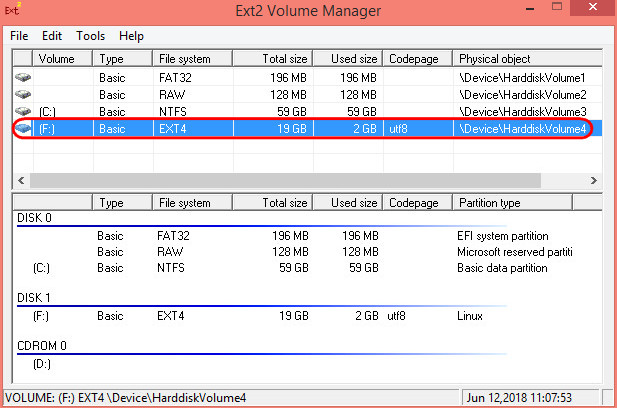Select the (C:) volume label in upper list
The image size is (617, 408).
47,112
